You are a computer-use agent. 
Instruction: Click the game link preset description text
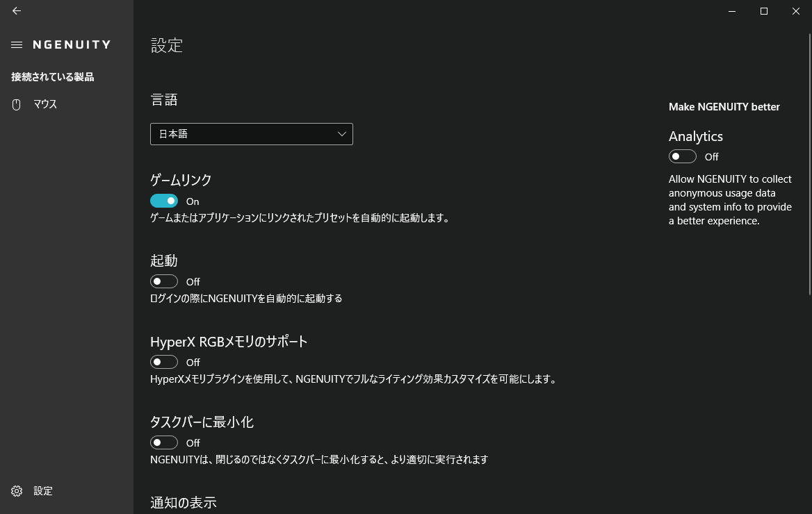(x=300, y=218)
